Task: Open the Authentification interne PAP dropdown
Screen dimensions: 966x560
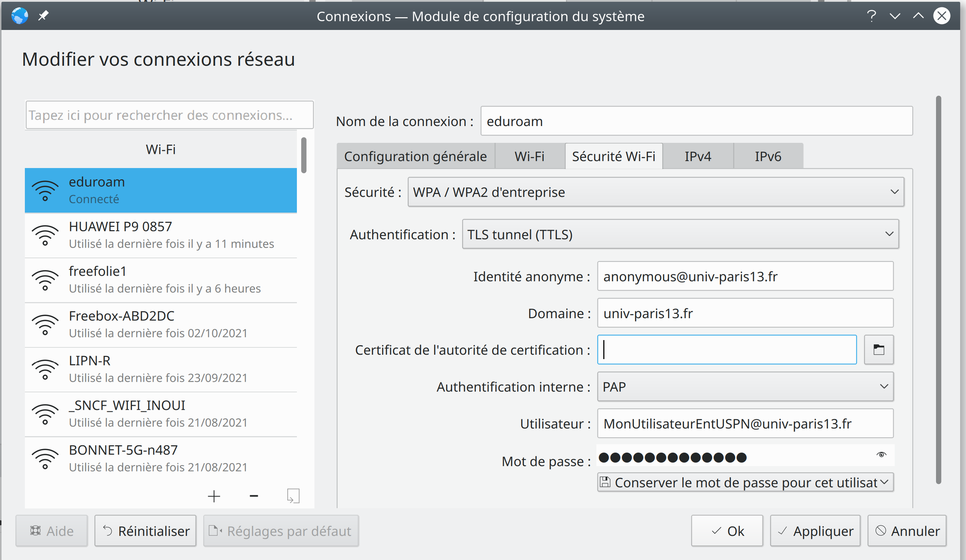Action: pos(745,386)
